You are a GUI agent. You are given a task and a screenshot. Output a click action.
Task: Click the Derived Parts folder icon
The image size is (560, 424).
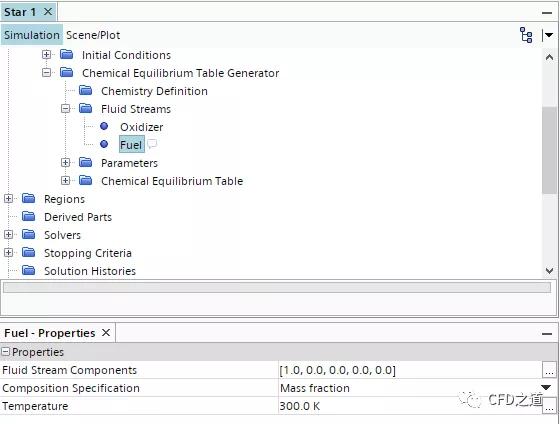29,216
